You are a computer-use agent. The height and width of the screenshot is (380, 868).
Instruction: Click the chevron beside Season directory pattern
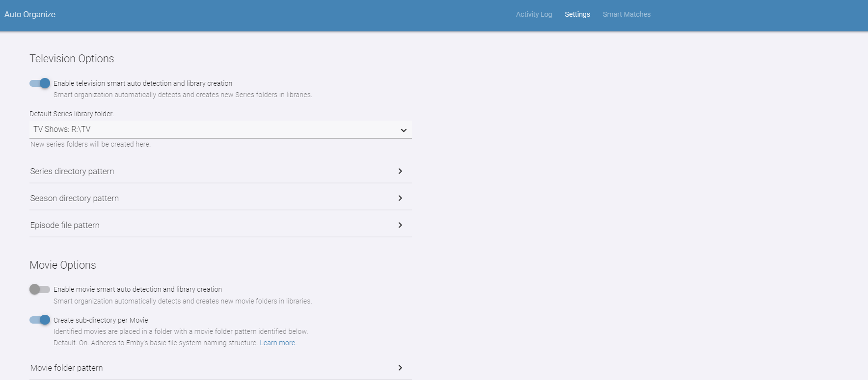point(400,198)
